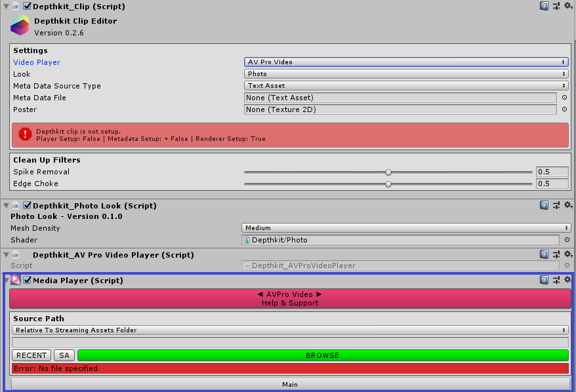Open gear settings menu of Depthkit_Clip component
The height and width of the screenshot is (392, 576).
tap(567, 6)
